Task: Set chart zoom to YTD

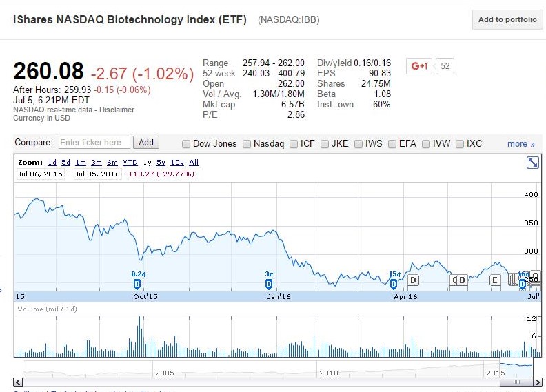Action: click(x=130, y=163)
